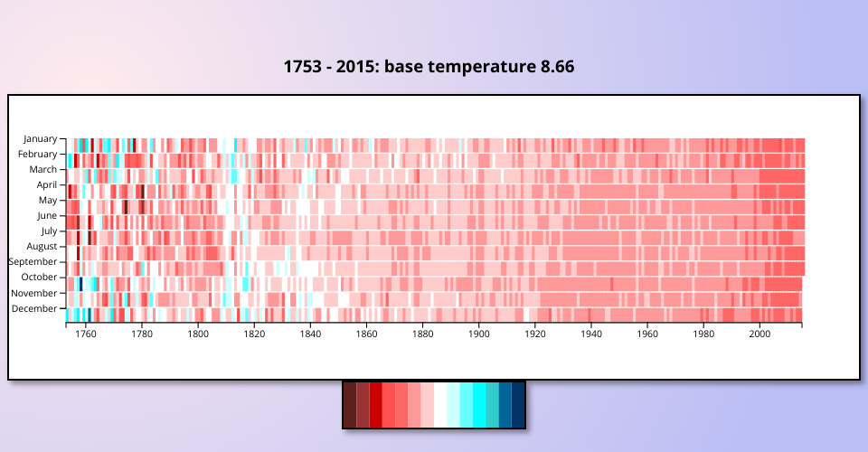Select the March month label
Screen dimensions: 868x452
tap(43, 170)
